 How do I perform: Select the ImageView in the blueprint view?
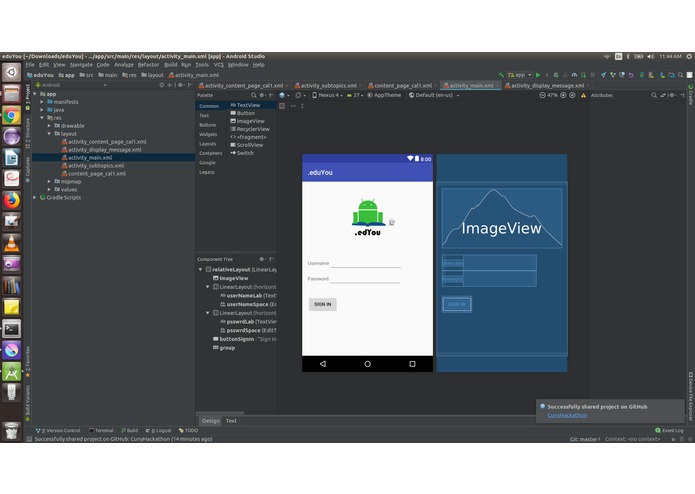[x=502, y=218]
